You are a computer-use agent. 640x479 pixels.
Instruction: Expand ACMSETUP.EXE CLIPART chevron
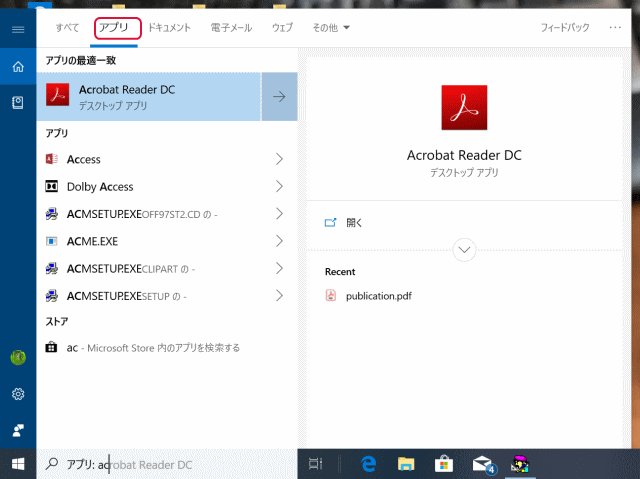click(x=279, y=268)
